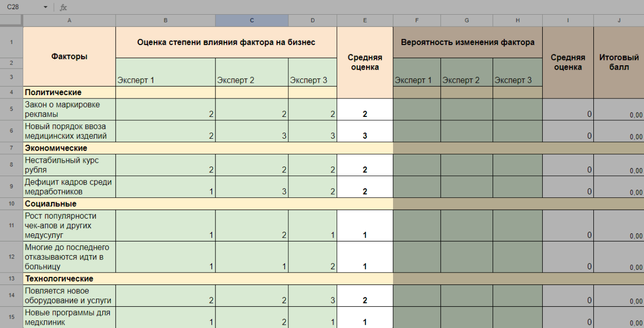Click 'Итоговый балл' header cell
Screen dimensions: 644x328
pyautogui.click(x=618, y=62)
